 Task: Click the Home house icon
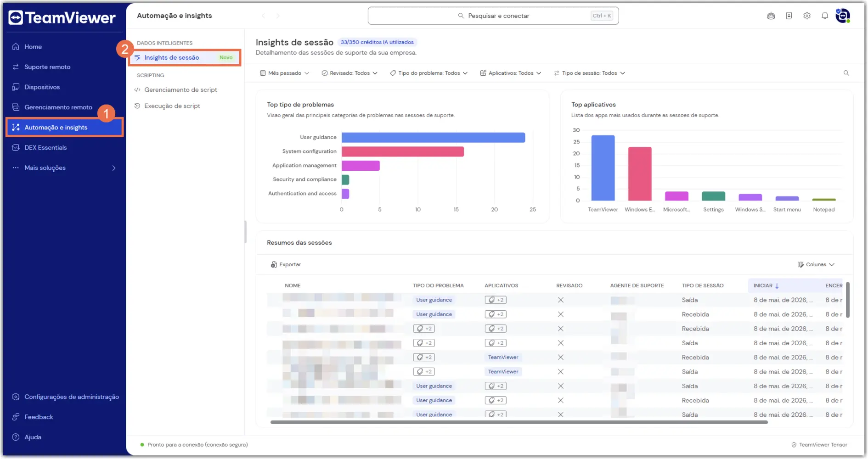click(x=16, y=47)
